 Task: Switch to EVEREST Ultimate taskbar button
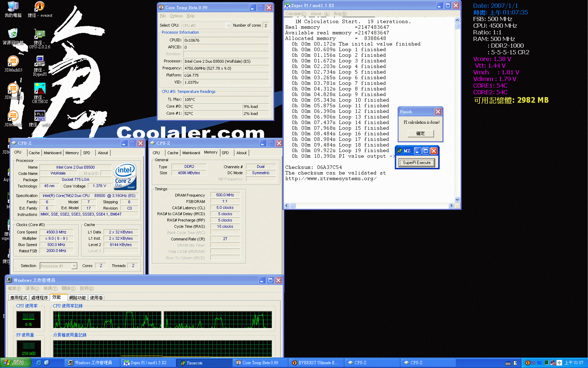tap(316, 363)
